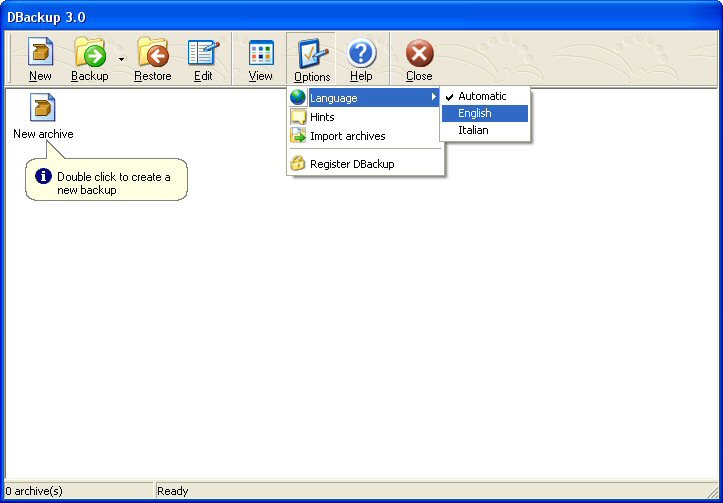Click the red Close toolbar button

pyautogui.click(x=419, y=59)
